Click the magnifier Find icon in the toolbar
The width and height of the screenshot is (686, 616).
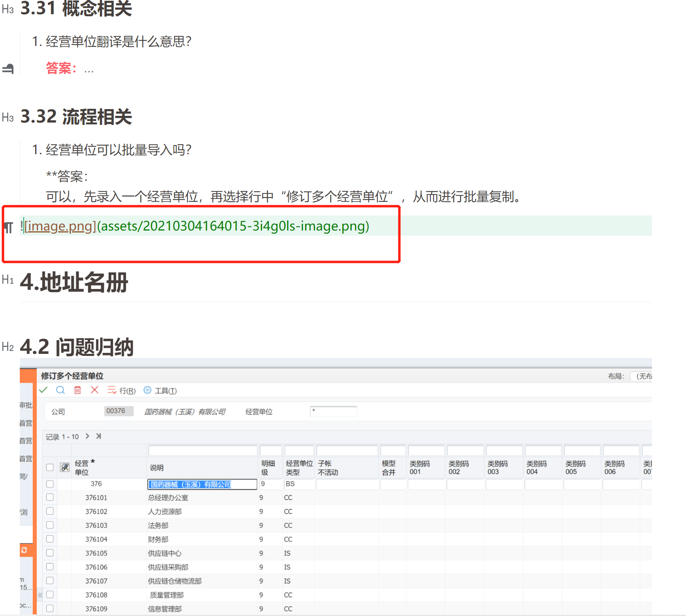(x=61, y=390)
